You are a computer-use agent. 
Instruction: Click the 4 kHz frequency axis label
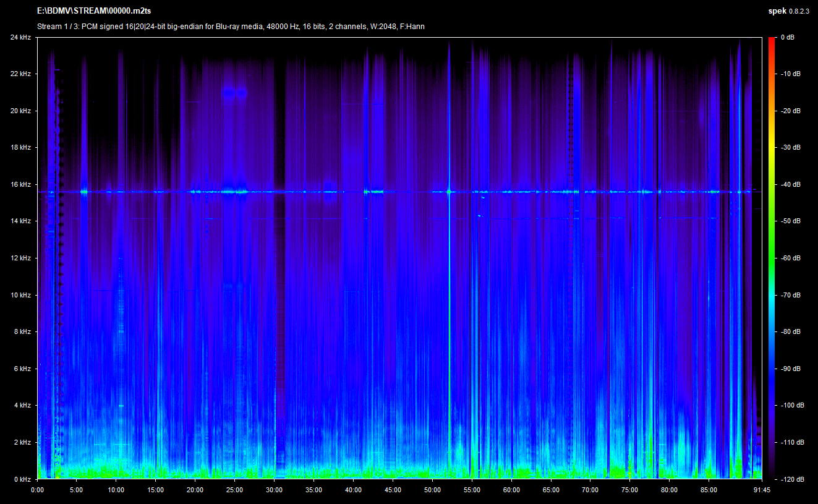click(22, 406)
